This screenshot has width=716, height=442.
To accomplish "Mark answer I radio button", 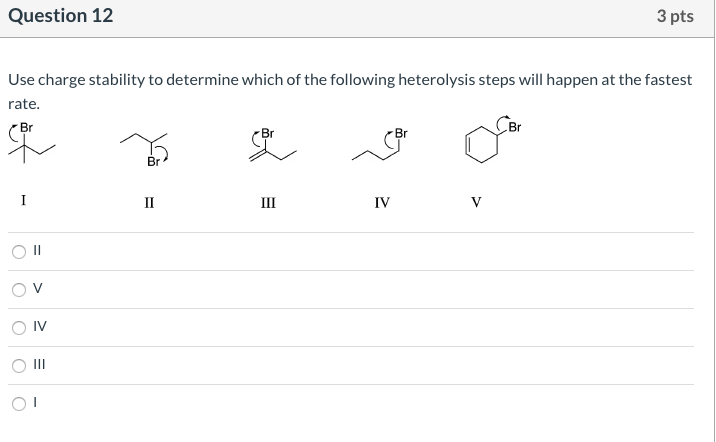I will pyautogui.click(x=19, y=404).
